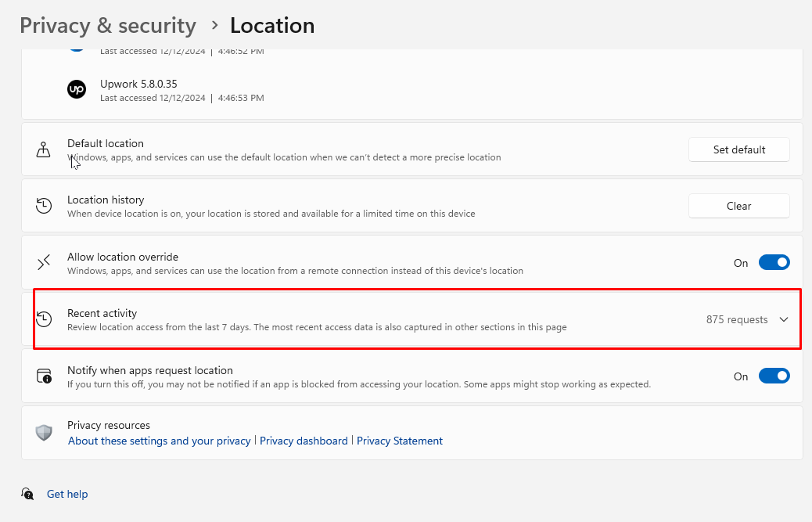Click the Default location map pin icon
812x522 pixels.
point(44,149)
